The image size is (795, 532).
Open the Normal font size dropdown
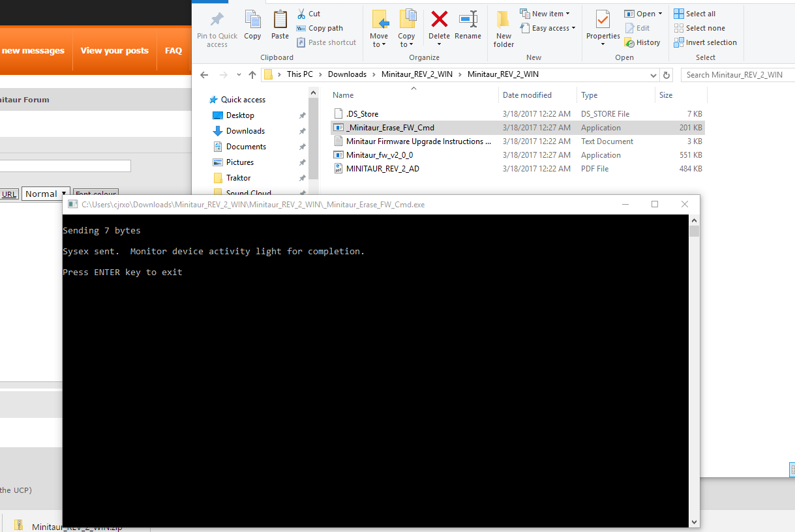coord(46,194)
